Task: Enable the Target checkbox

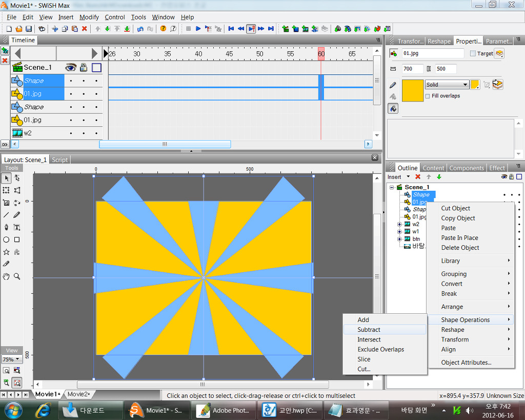Action: (473, 53)
